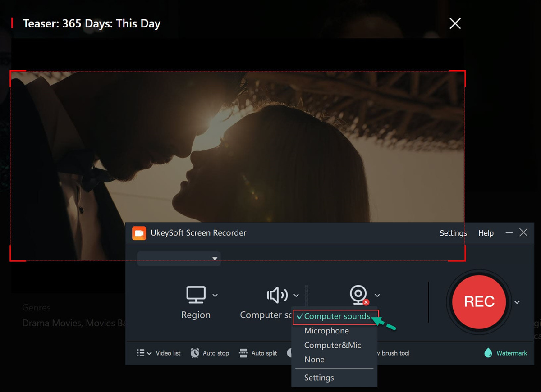Click the Region monitor icon
This screenshot has width=541, height=392.
pos(196,295)
